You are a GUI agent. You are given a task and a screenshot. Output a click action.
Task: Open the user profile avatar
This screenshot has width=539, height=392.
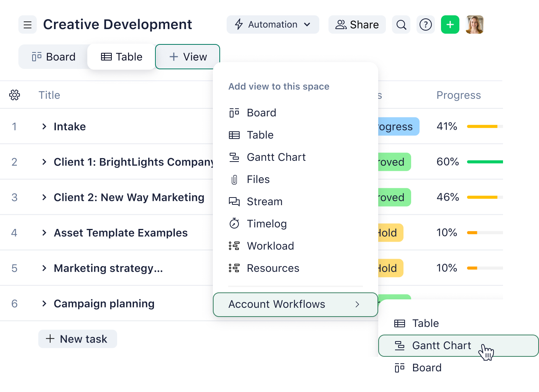coord(475,24)
